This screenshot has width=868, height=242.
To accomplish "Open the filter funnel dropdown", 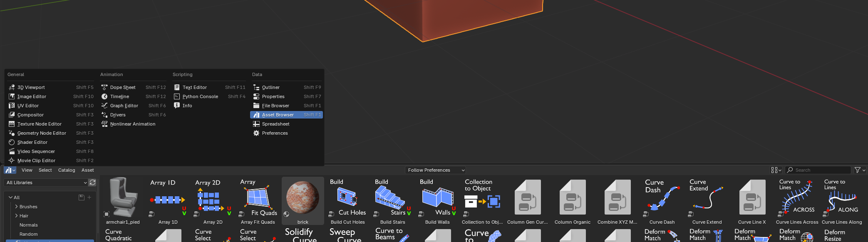I will [860, 170].
